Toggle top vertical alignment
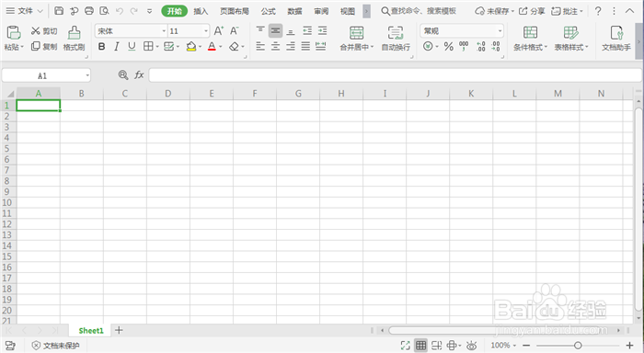The width and height of the screenshot is (644, 353). pos(260,30)
